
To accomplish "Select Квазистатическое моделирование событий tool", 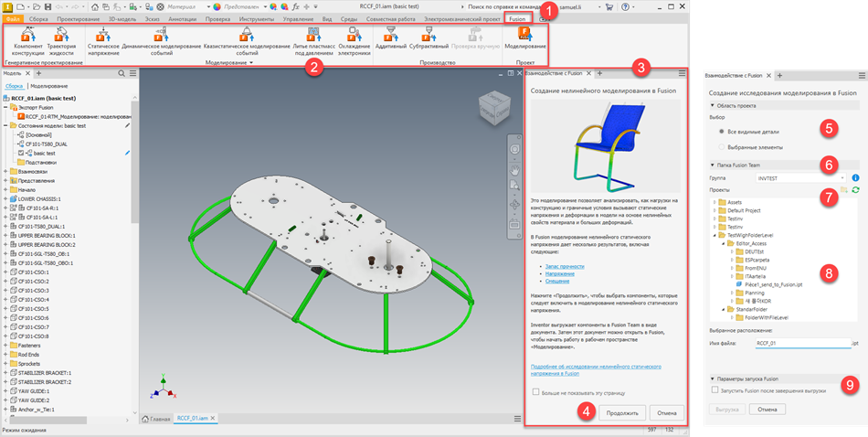I will click(x=247, y=42).
